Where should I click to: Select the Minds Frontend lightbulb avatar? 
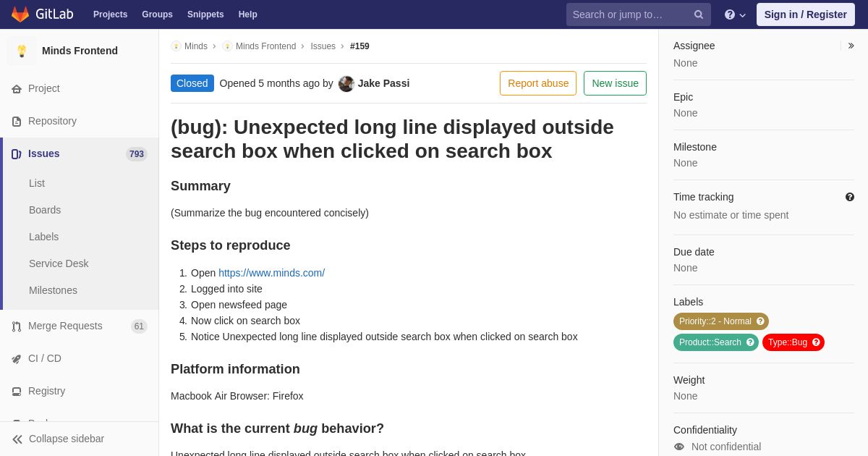click(x=22, y=51)
